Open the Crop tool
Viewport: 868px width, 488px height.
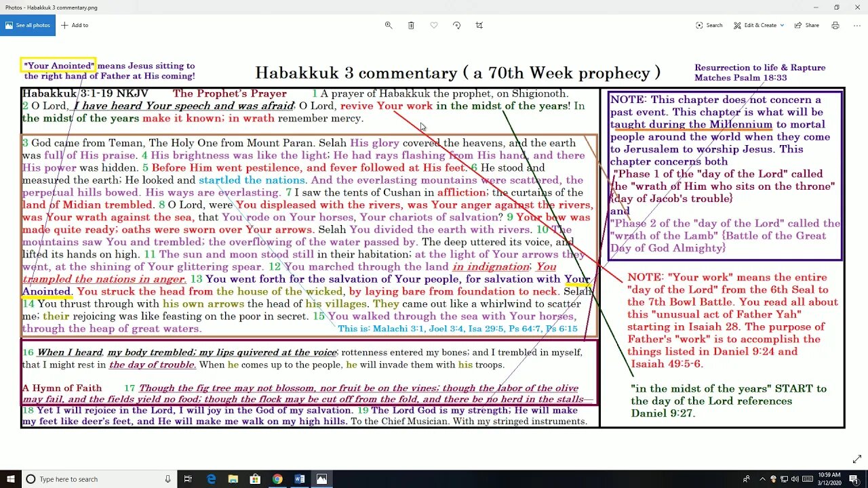479,25
